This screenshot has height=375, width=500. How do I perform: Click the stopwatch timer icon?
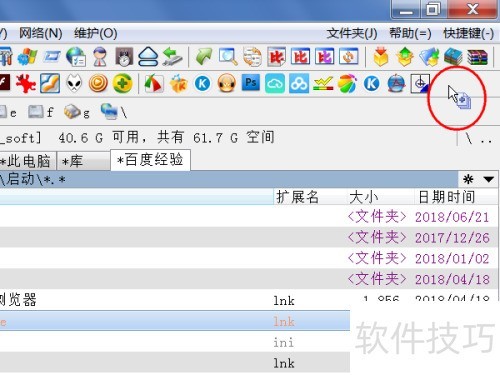pyautogui.click(x=124, y=56)
